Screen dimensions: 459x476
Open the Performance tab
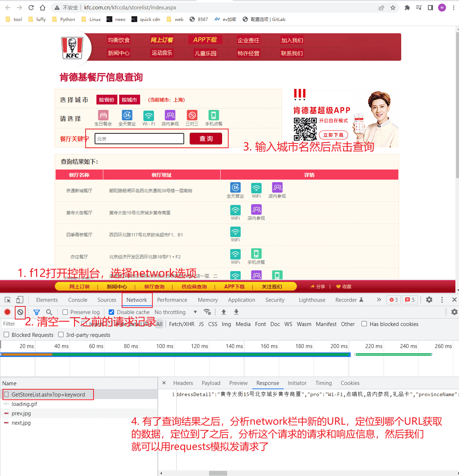(x=172, y=300)
